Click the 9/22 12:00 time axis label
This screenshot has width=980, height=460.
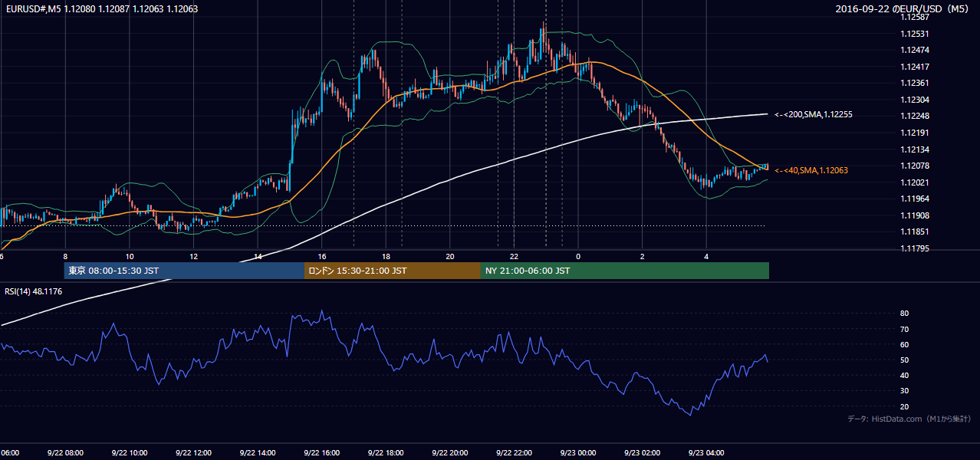pos(193,453)
